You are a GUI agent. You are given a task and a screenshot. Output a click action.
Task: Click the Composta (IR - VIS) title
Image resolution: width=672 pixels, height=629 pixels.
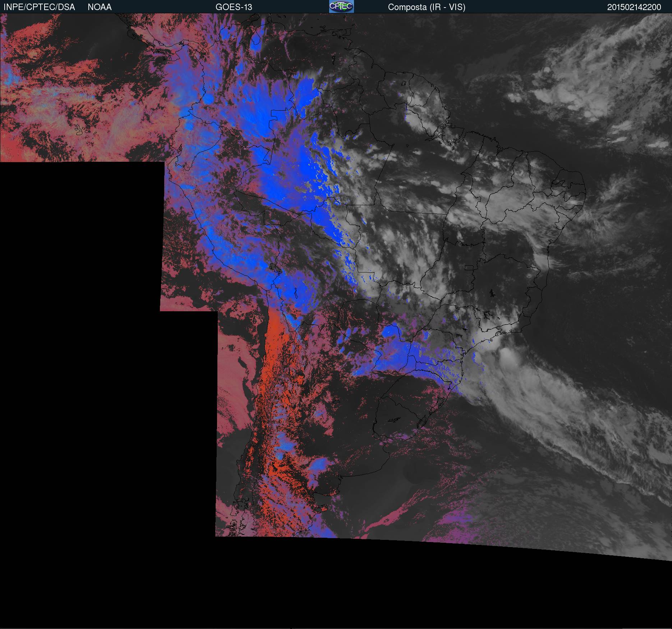point(427,7)
